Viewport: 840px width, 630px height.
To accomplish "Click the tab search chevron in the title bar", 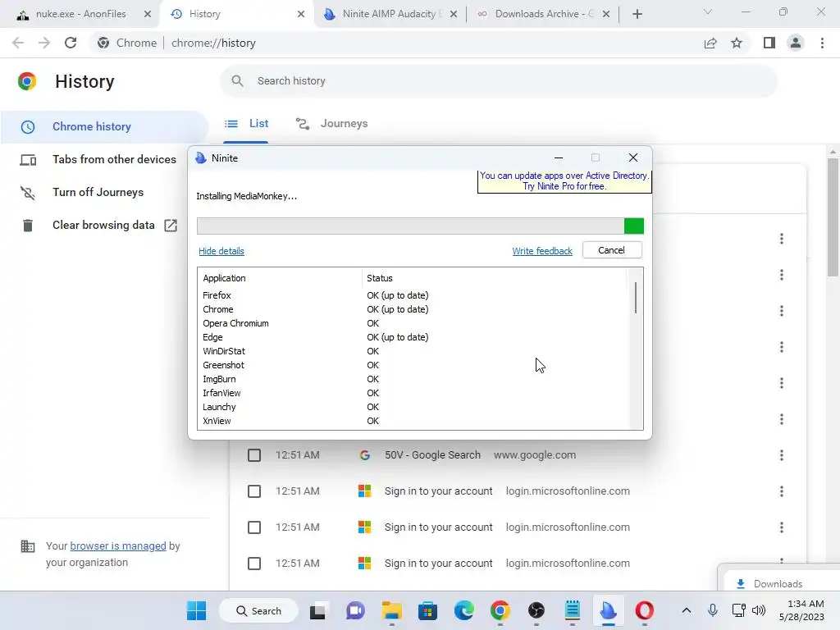I will pyautogui.click(x=708, y=11).
